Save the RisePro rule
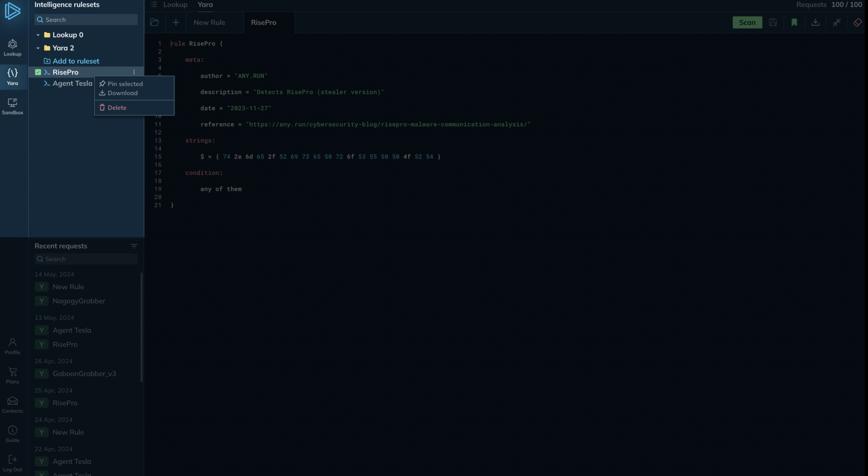This screenshot has height=476, width=868. point(773,22)
